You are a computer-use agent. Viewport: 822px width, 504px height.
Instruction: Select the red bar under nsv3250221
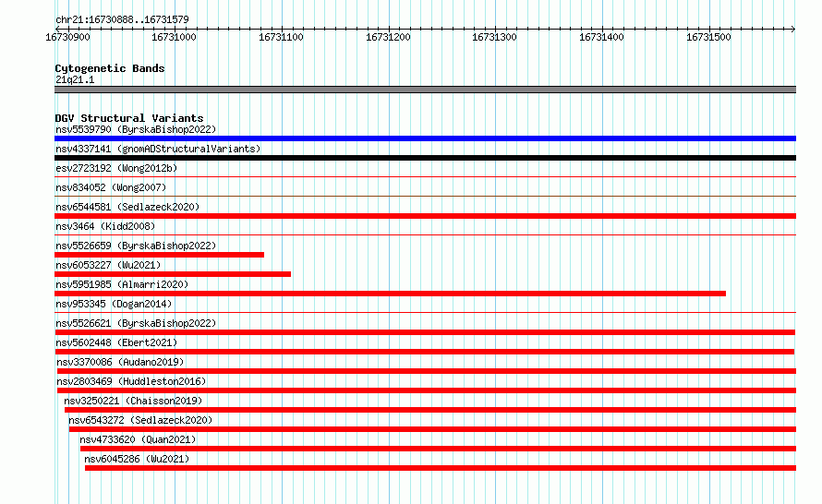430,410
